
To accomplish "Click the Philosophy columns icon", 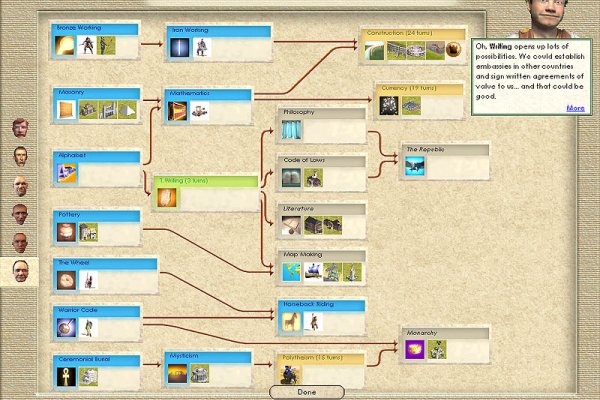I will click(x=292, y=129).
